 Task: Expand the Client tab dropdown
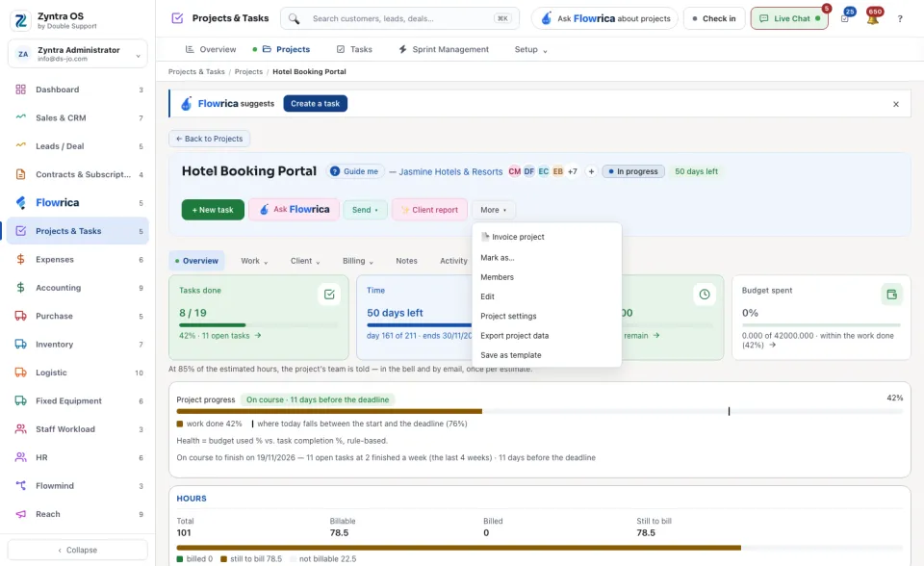(x=305, y=261)
